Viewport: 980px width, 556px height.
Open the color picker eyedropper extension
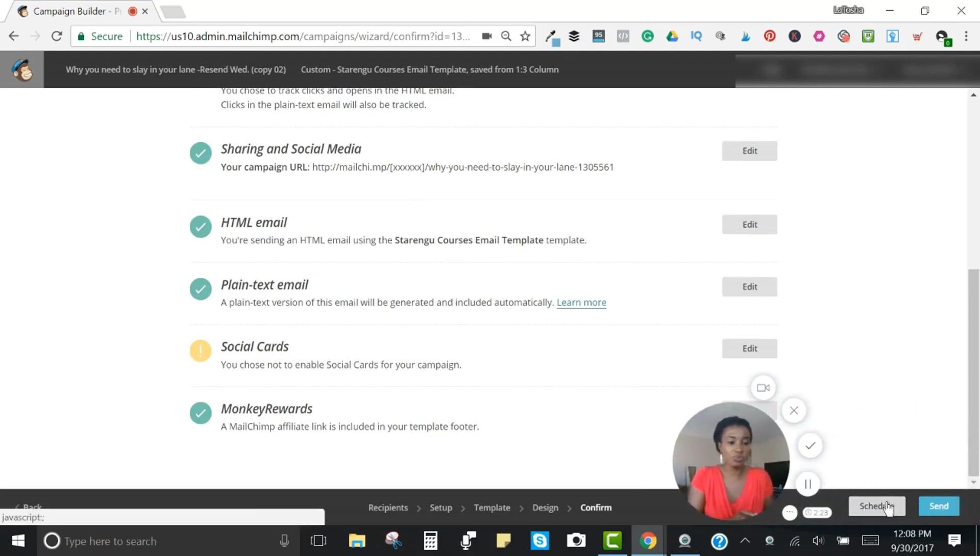[x=551, y=36]
